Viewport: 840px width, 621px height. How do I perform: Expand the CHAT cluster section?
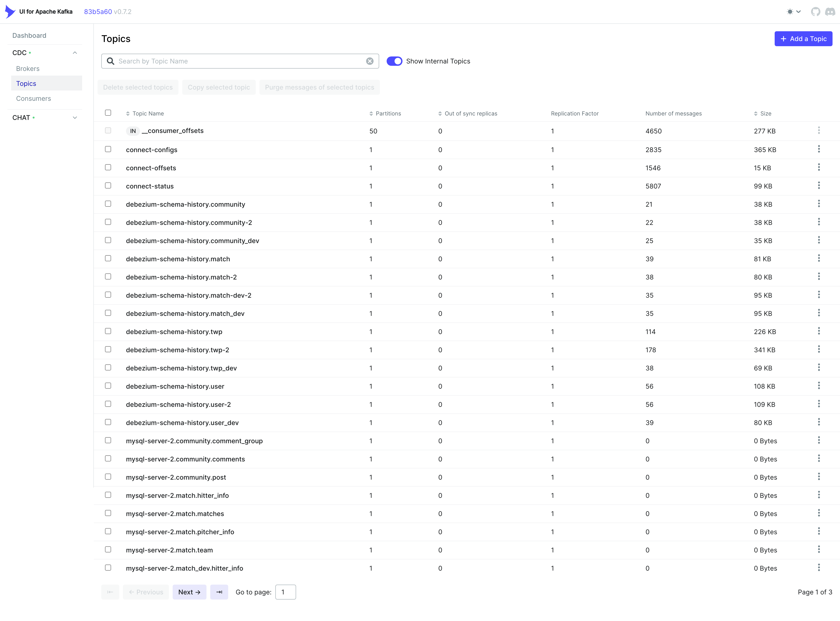(75, 118)
